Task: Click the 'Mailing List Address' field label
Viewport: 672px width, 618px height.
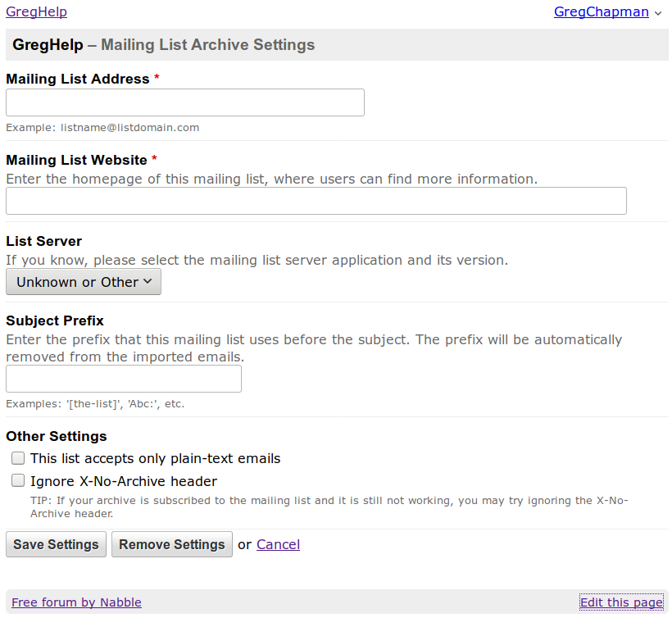Action: (77, 80)
